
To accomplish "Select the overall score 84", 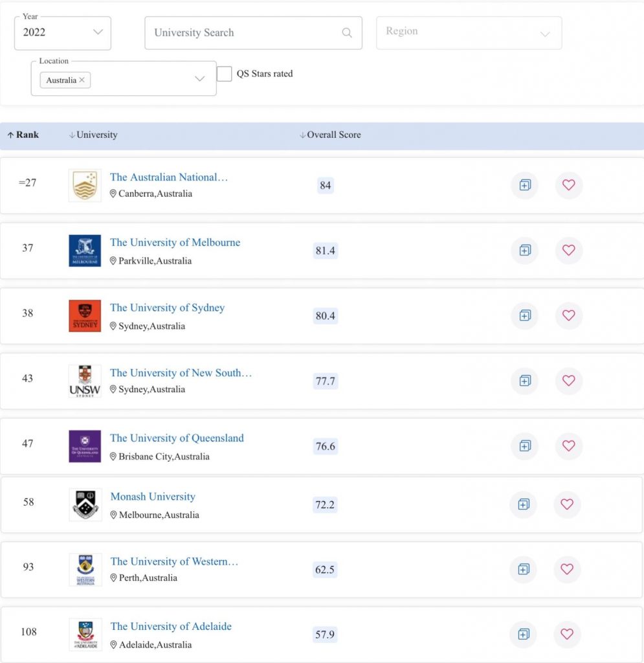I will pyautogui.click(x=326, y=185).
